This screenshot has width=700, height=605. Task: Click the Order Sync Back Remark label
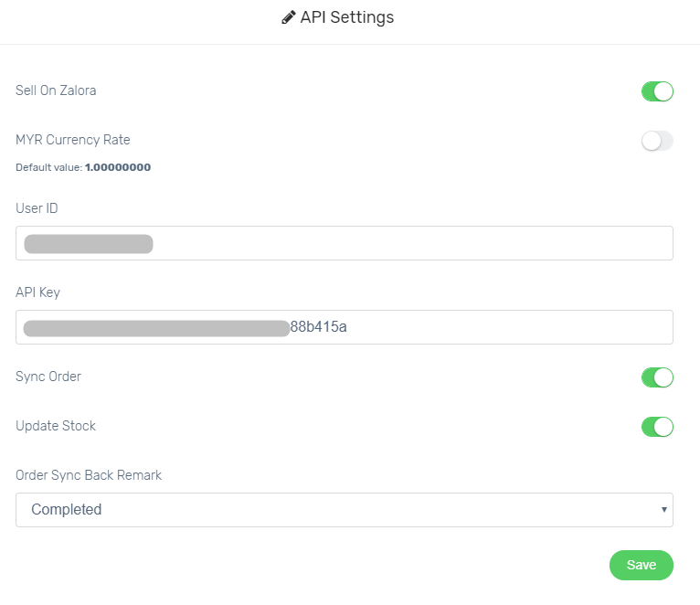coord(89,475)
